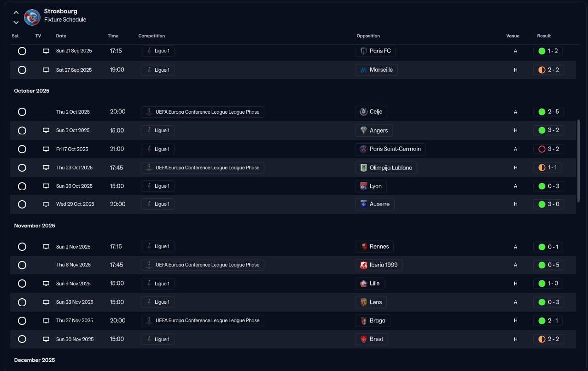Image resolution: width=588 pixels, height=371 pixels.
Task: Open the UEFA Europa Conference League button for Celje
Action: click(x=203, y=112)
